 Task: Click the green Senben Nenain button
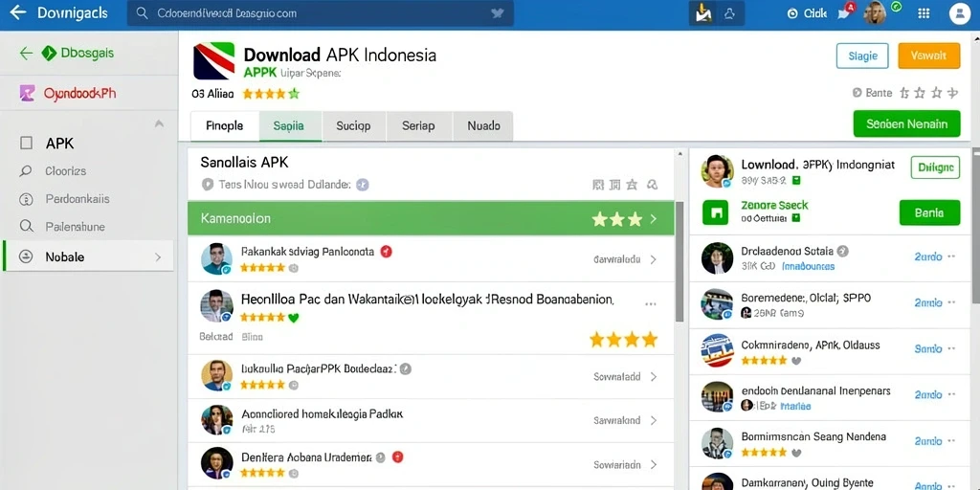click(x=906, y=123)
